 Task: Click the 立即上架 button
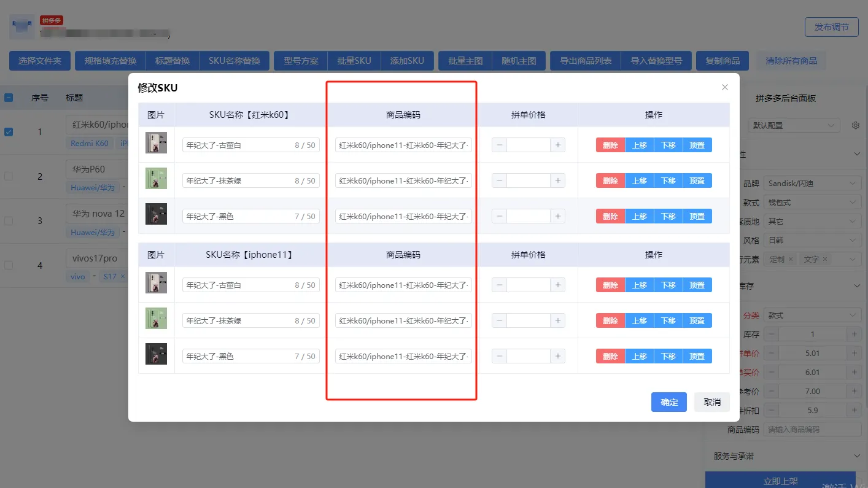point(780,481)
